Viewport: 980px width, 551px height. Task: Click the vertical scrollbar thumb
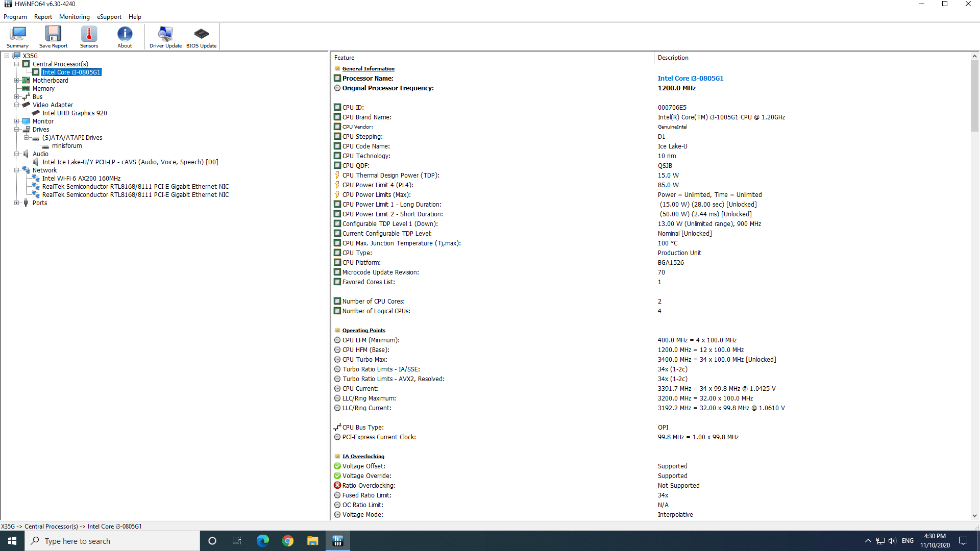(974, 96)
